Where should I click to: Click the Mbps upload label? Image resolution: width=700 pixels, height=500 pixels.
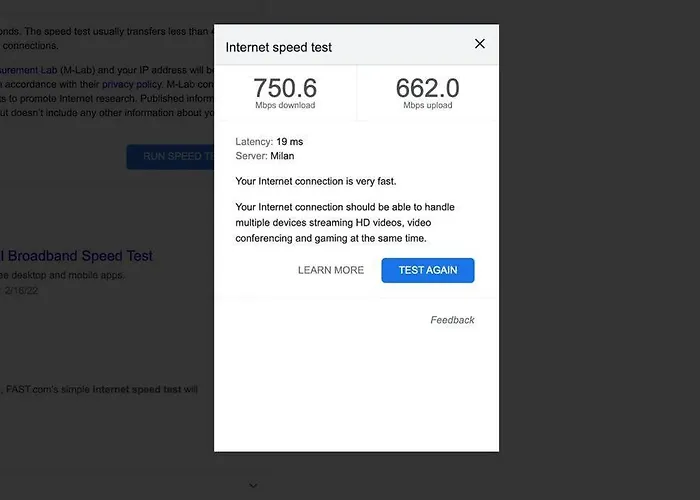click(x=428, y=105)
